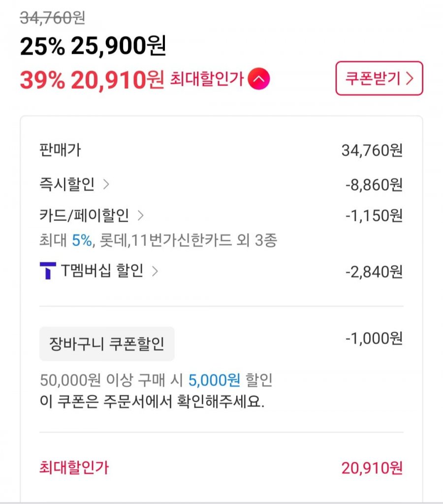Viewport: 443px width, 504px height.
Task: Click the -8,860원 instant discount amount
Action: click(x=374, y=185)
